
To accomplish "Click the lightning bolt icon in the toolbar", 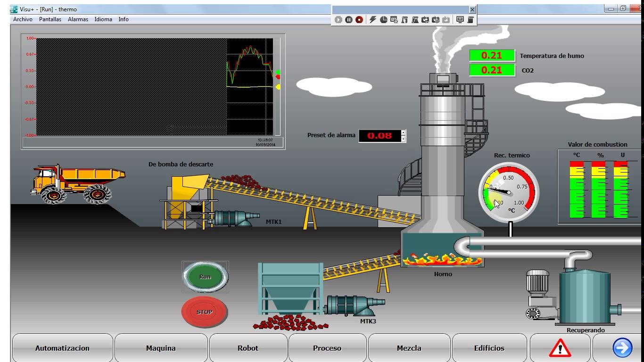I will (373, 20).
